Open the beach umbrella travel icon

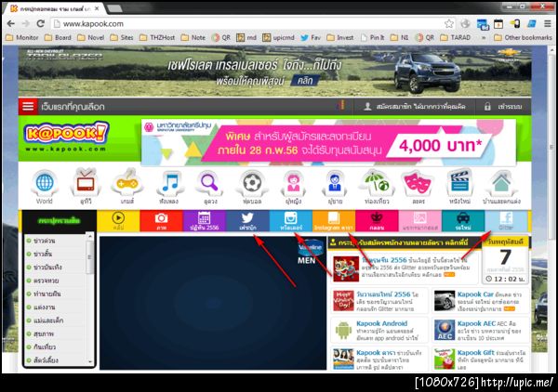377,188
